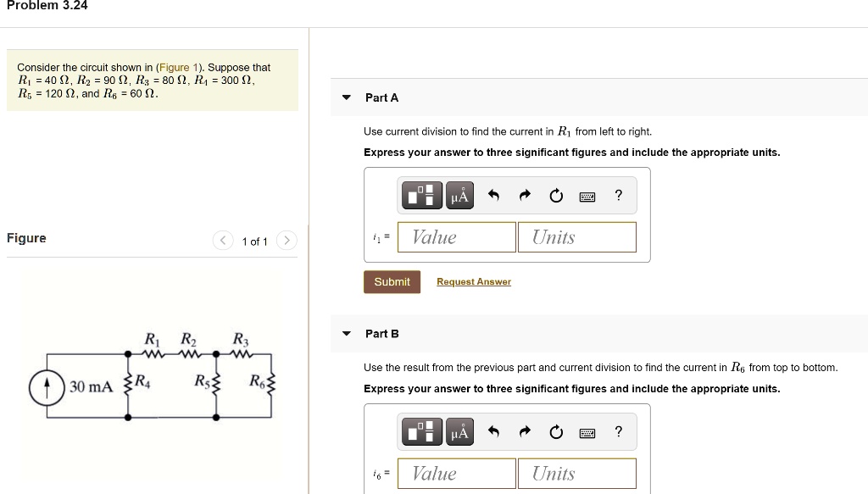Redo the last action in Part A
The width and height of the screenshot is (868, 494).
coord(524,195)
